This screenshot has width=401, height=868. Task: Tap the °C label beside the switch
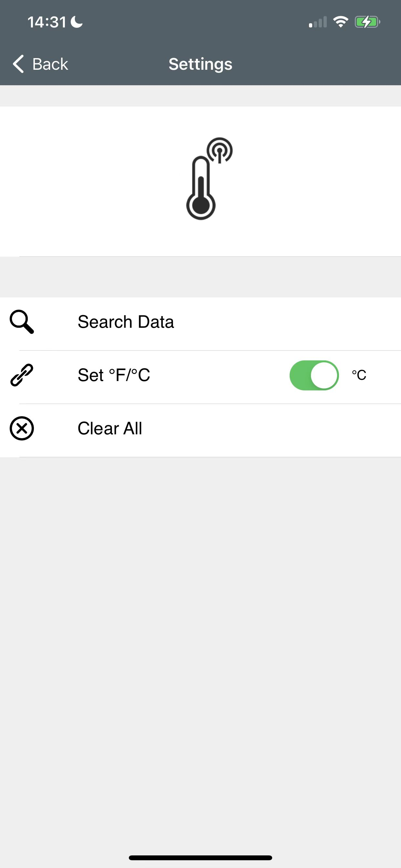[359, 375]
